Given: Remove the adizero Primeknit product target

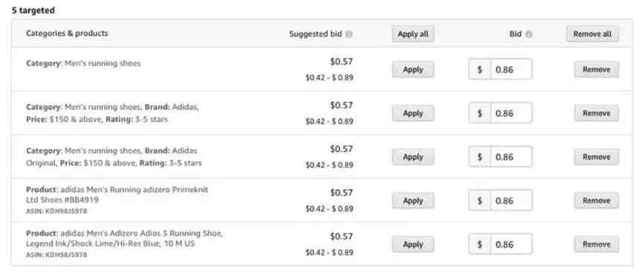Looking at the screenshot, I should point(596,200).
